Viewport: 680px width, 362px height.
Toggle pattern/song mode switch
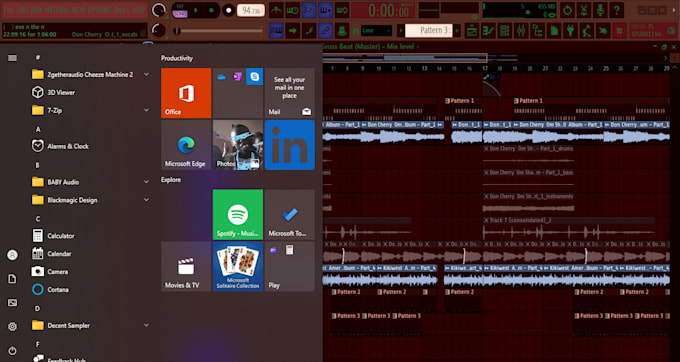pyautogui.click(x=179, y=10)
